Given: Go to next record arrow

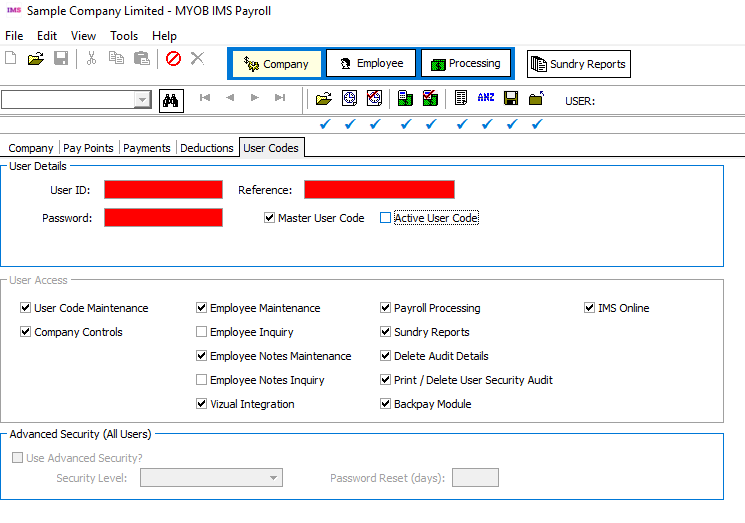Looking at the screenshot, I should (255, 97).
